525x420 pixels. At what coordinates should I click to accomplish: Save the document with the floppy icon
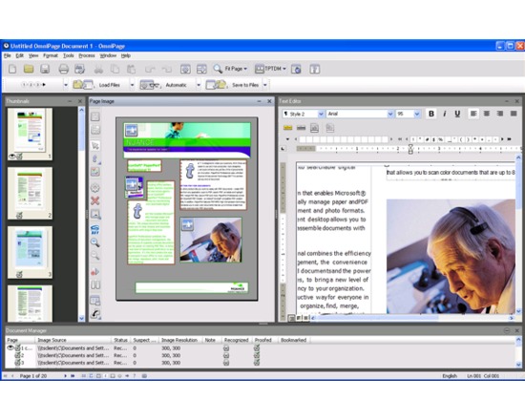coord(45,70)
